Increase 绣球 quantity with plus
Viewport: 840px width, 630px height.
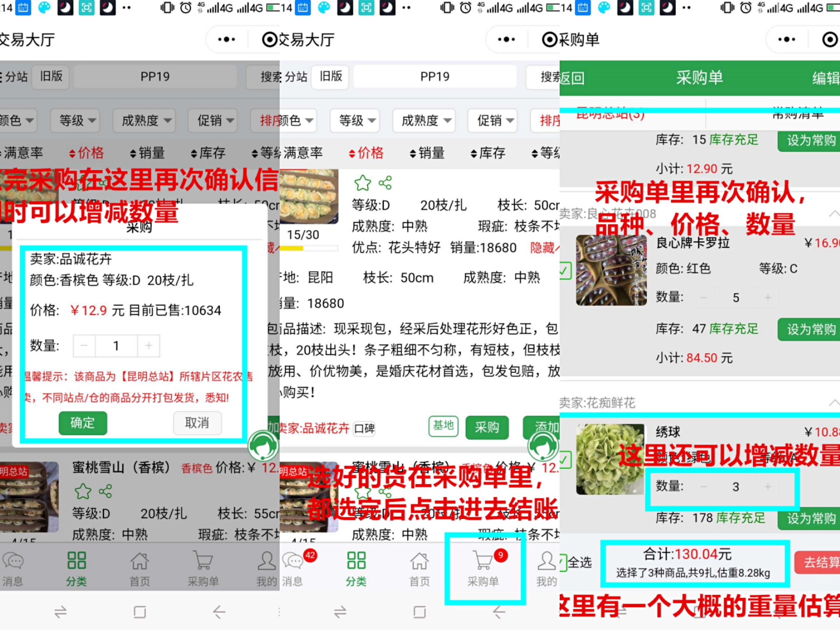[x=768, y=486]
